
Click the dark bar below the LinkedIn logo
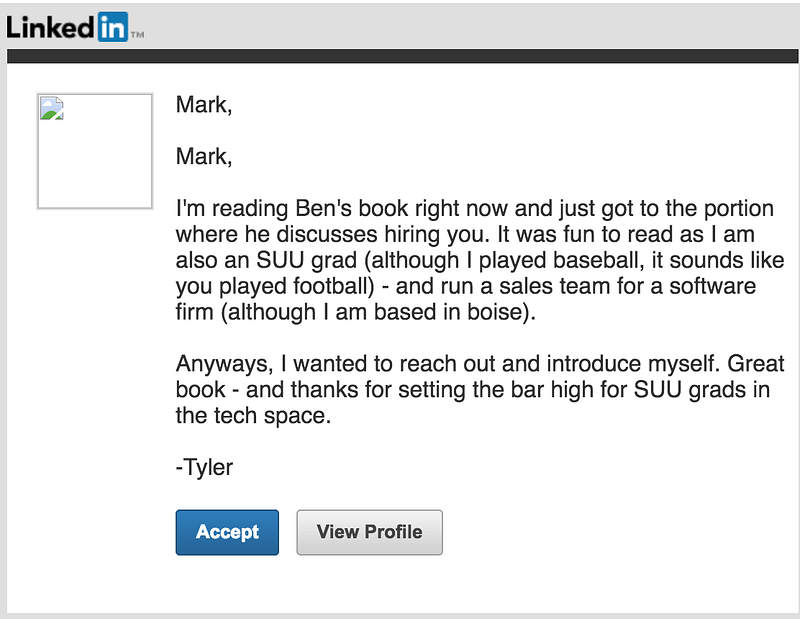point(400,55)
